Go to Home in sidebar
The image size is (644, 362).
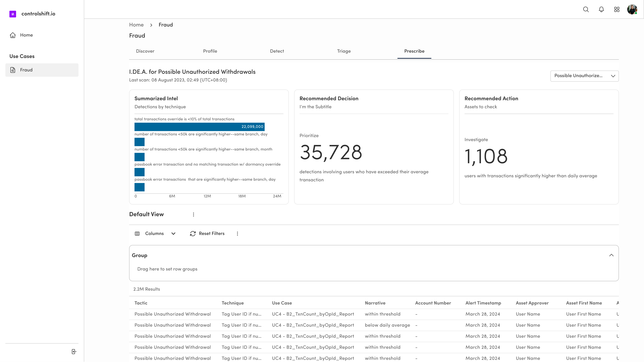pos(26,35)
